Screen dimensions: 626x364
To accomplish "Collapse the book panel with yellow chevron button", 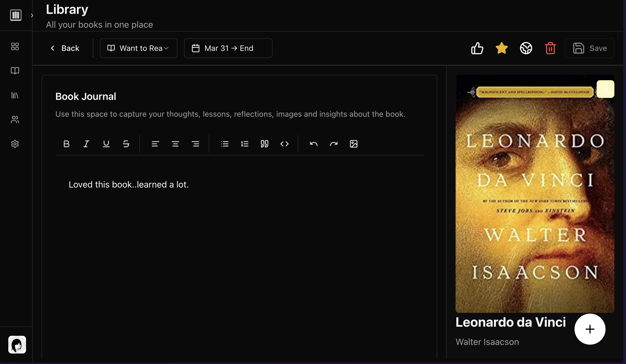I will pyautogui.click(x=606, y=89).
